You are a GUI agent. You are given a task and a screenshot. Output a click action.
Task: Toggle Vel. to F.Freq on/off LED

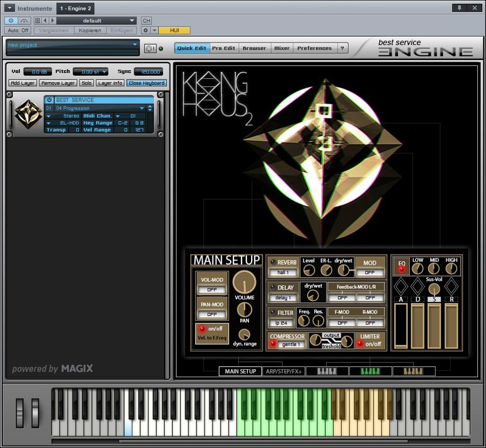[x=202, y=329]
